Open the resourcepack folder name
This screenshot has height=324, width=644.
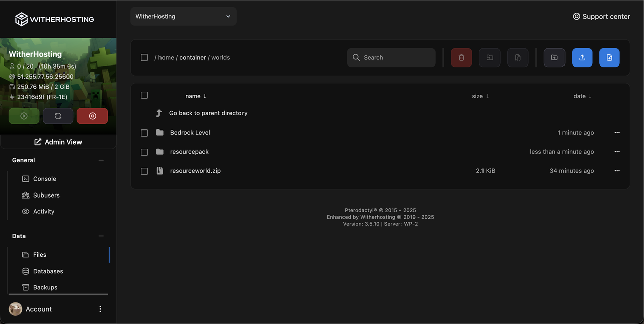click(x=189, y=152)
